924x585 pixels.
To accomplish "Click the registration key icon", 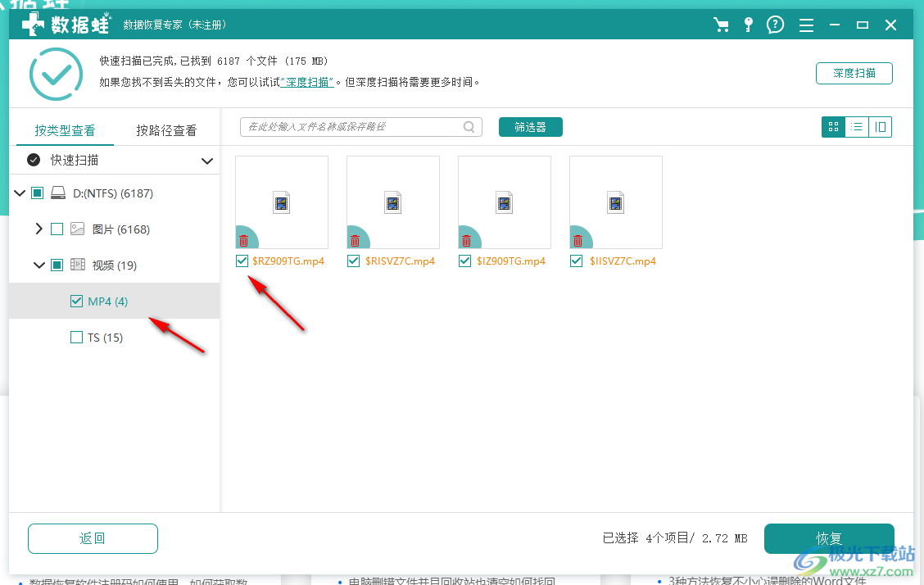I will coord(748,25).
